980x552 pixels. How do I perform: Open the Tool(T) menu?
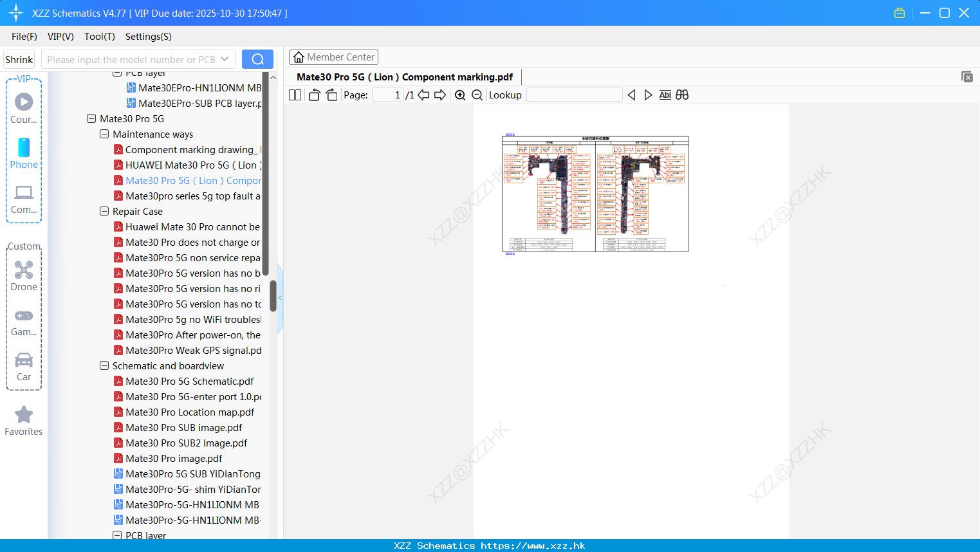pyautogui.click(x=100, y=37)
